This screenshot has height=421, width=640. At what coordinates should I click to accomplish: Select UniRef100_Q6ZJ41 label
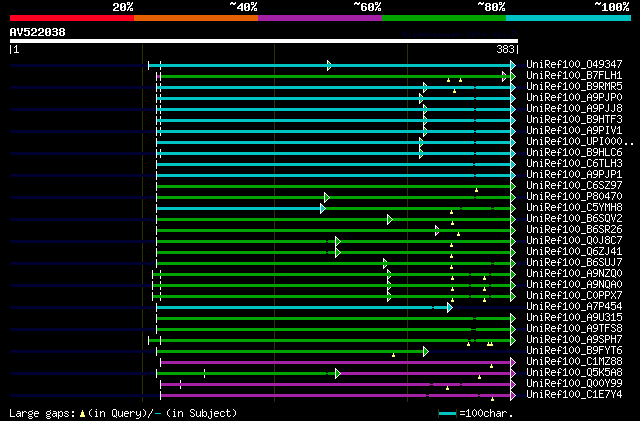click(x=574, y=252)
